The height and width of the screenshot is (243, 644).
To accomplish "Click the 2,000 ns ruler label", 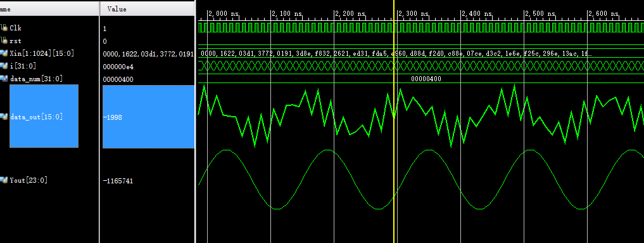I will coord(224,13).
